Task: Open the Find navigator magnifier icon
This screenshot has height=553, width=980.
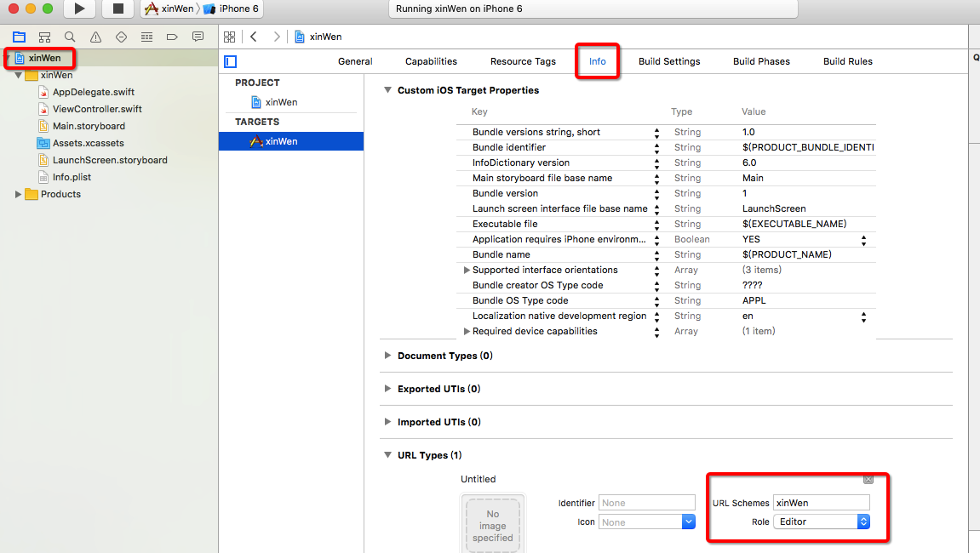Action: coord(70,37)
